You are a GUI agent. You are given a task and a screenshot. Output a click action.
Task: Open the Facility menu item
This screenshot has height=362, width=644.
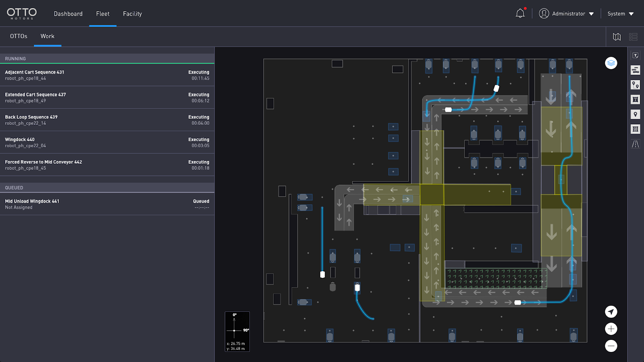pyautogui.click(x=132, y=14)
